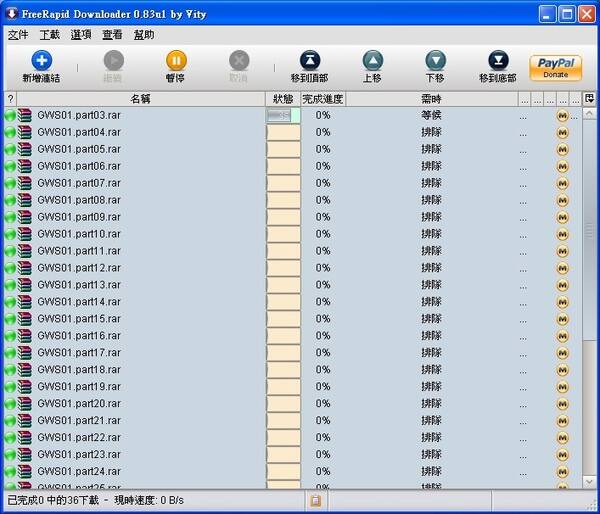Click the yellow M service icon on part09 row

click(562, 217)
